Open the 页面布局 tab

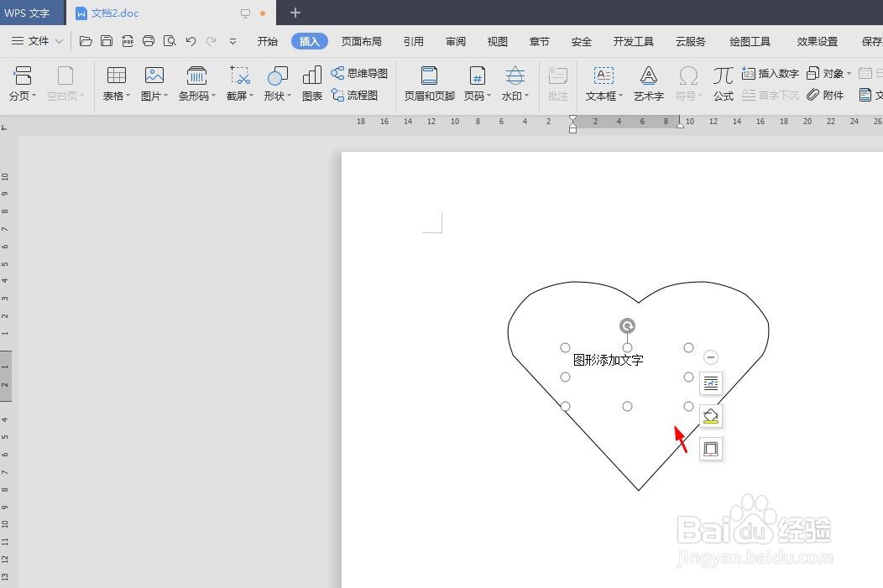click(x=362, y=42)
